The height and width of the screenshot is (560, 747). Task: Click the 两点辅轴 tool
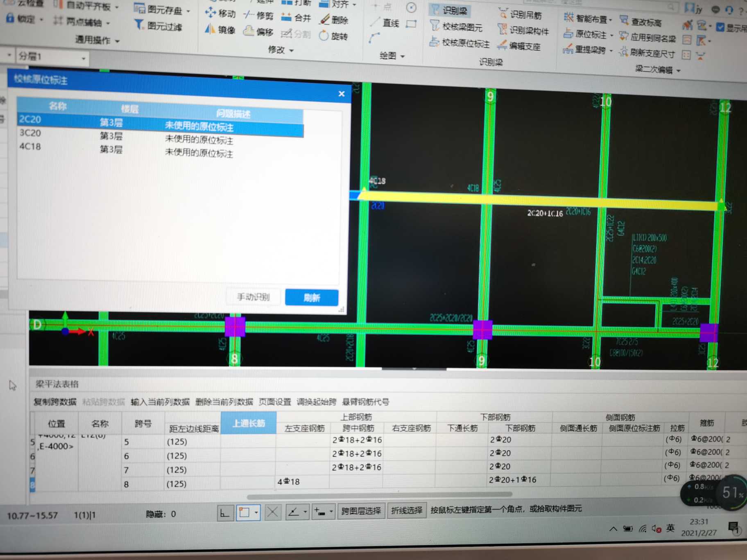coord(81,22)
